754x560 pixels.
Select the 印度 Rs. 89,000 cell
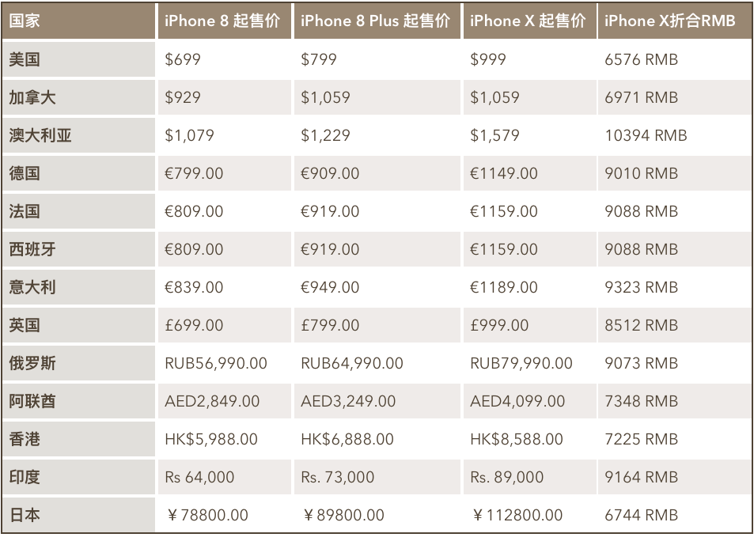(506, 477)
